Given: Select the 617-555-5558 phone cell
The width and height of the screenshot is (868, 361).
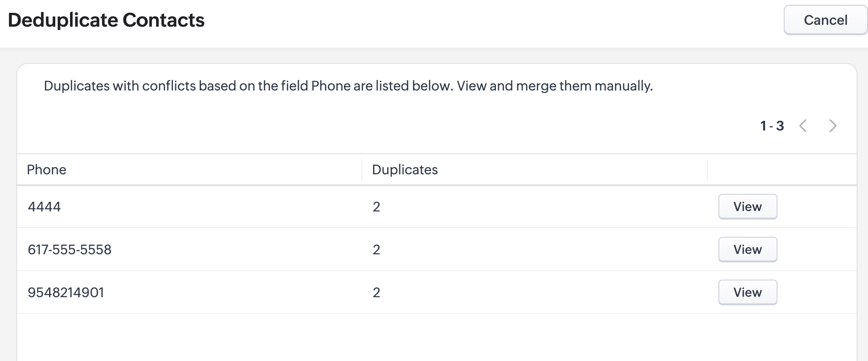Looking at the screenshot, I should 70,250.
